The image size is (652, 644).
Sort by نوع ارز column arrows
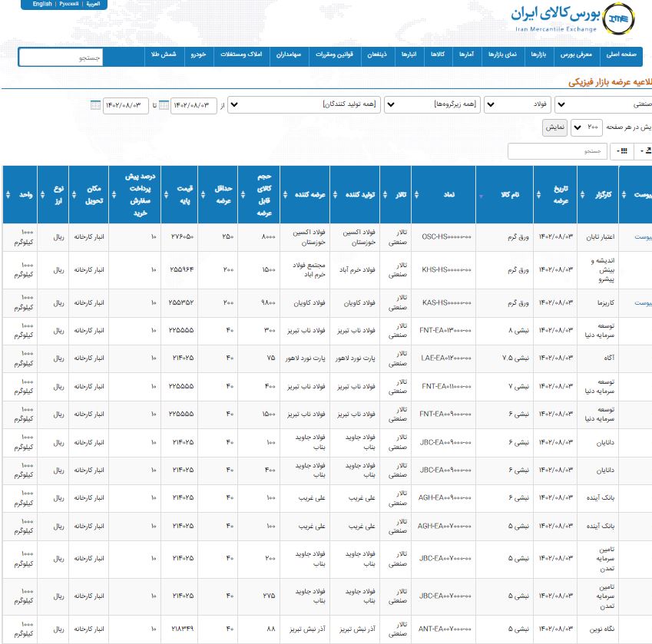pyautogui.click(x=42, y=194)
